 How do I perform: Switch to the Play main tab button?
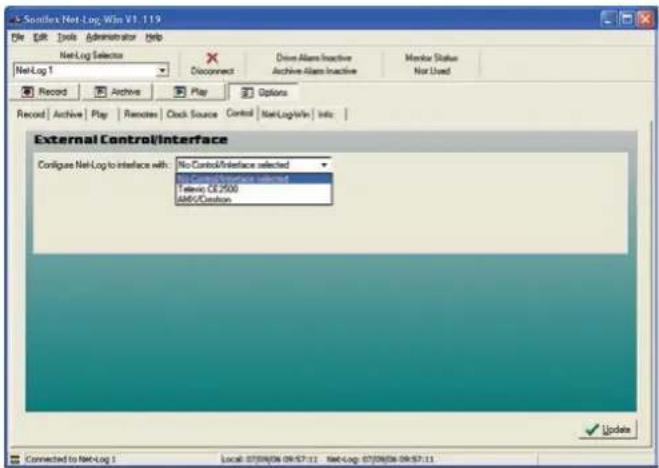coord(190,92)
